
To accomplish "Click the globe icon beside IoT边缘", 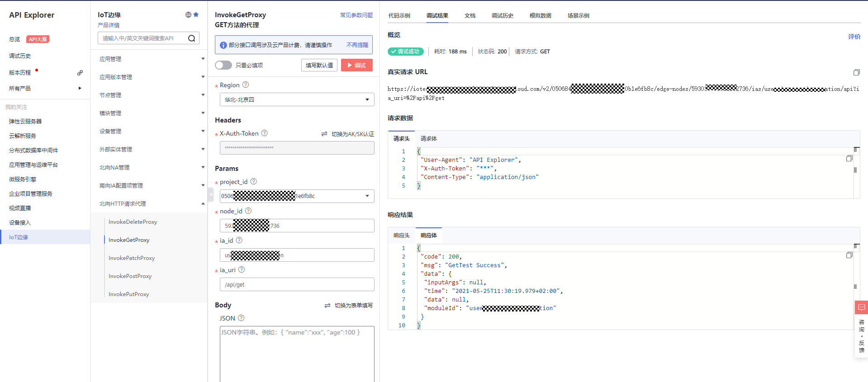I will 188,14.
